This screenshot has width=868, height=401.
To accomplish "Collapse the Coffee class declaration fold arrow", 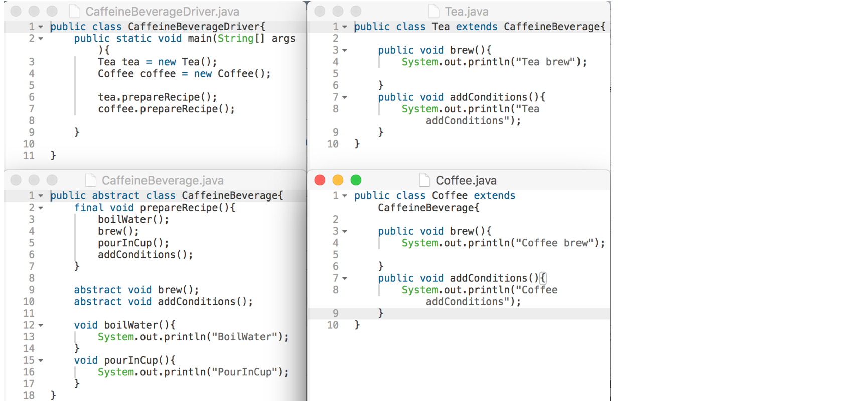I will [345, 196].
